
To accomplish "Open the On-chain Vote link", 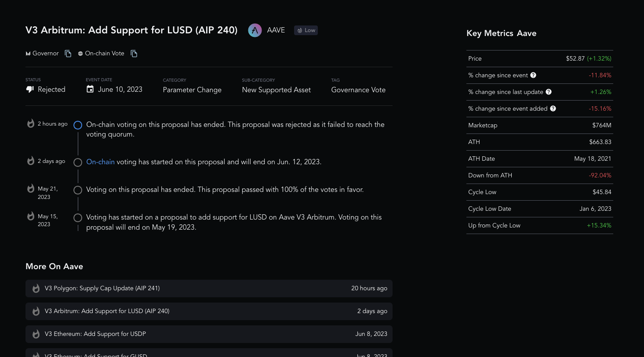I will [x=101, y=54].
